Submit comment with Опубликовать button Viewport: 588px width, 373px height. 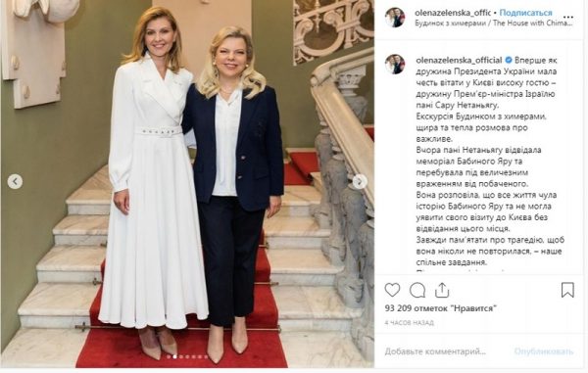[x=544, y=351]
